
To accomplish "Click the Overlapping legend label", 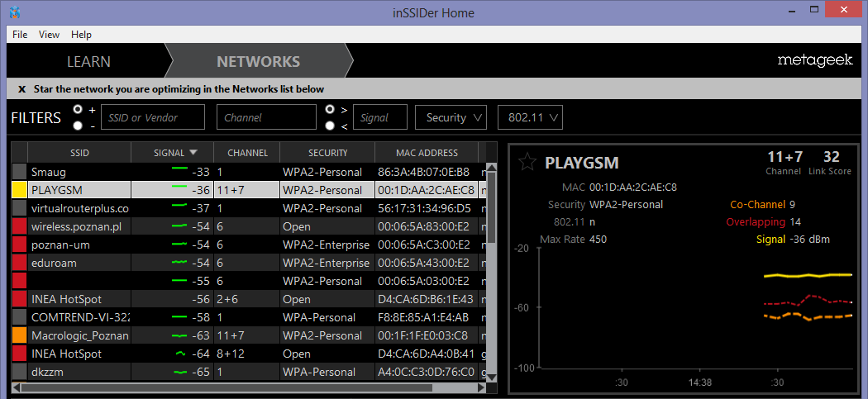I will pyautogui.click(x=755, y=222).
